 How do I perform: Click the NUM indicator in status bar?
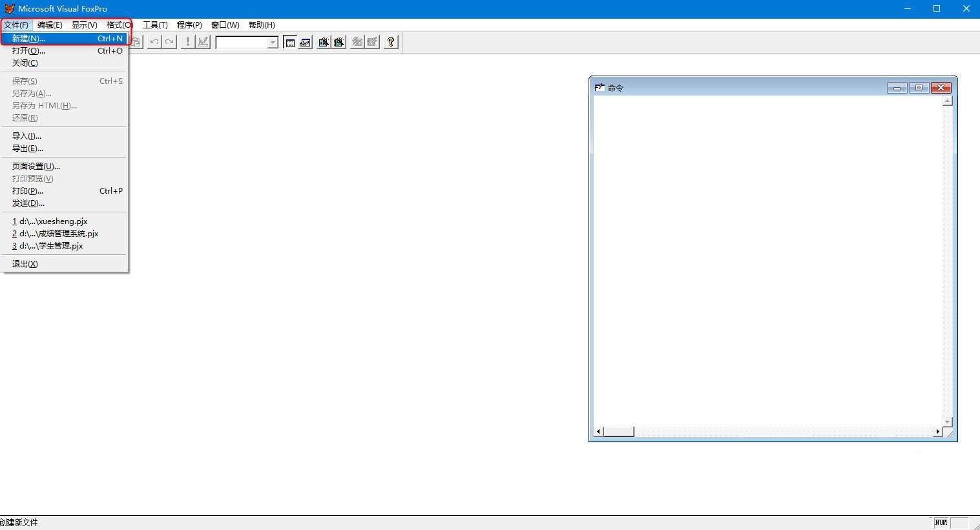click(941, 523)
